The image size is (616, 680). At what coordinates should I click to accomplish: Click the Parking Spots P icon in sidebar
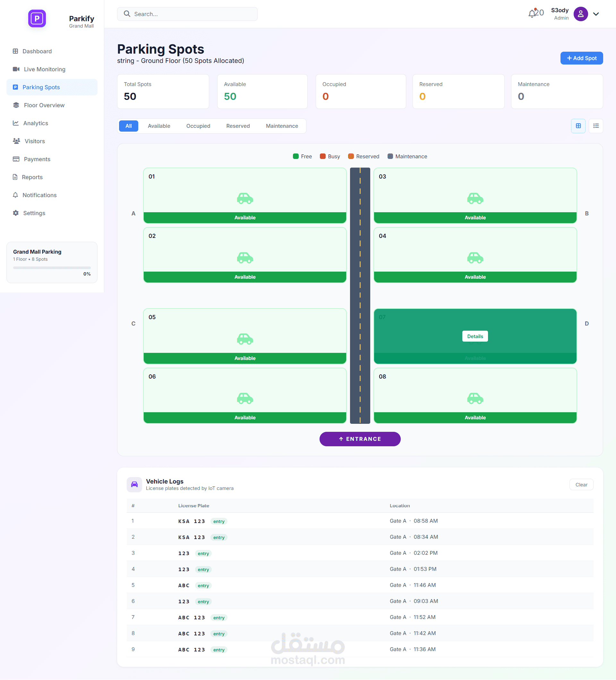point(15,87)
